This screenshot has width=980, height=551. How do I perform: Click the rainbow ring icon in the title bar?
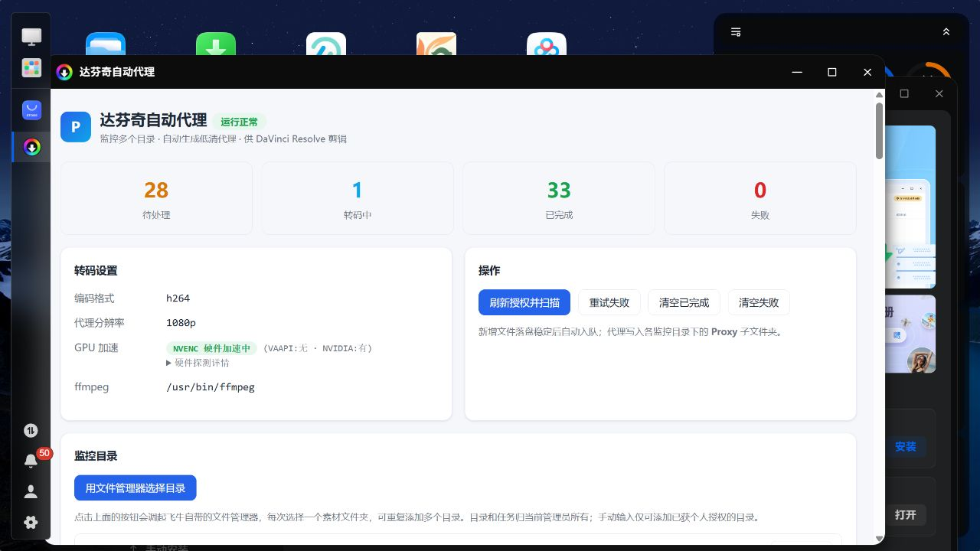[64, 72]
